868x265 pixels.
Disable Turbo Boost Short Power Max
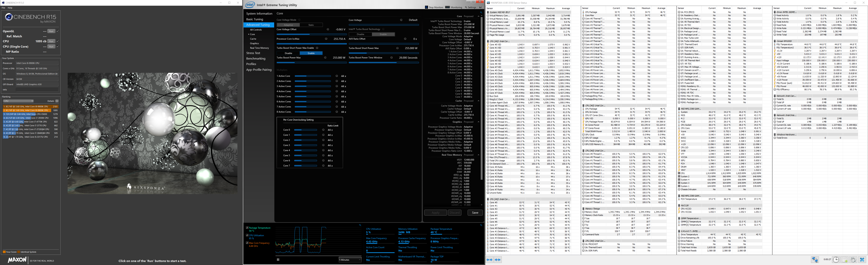288,53
